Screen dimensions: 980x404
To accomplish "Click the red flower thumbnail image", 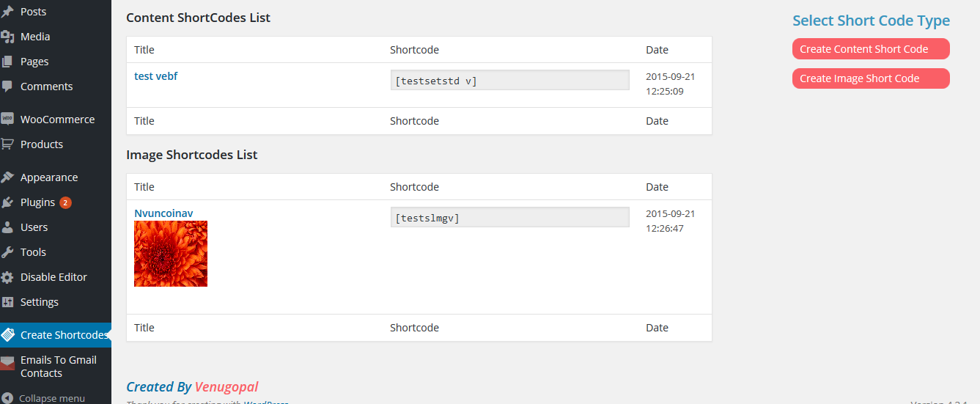I will click(171, 254).
